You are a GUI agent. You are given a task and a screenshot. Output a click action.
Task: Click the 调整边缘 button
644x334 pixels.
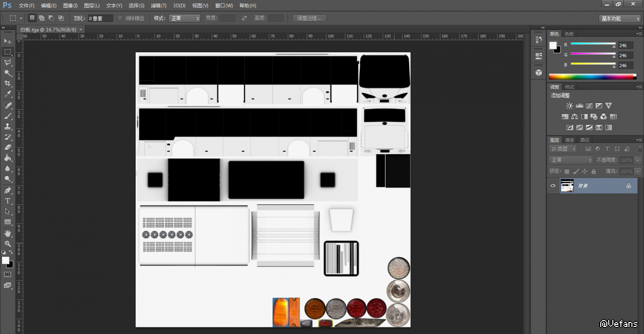310,18
